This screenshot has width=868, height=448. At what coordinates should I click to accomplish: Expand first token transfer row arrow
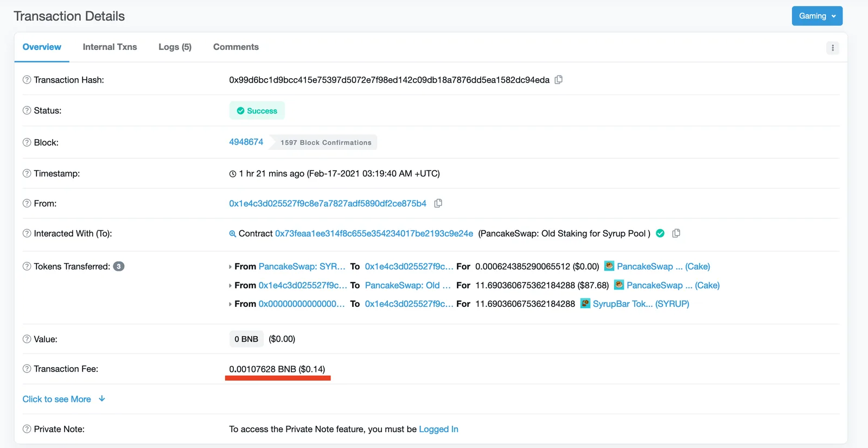click(231, 267)
